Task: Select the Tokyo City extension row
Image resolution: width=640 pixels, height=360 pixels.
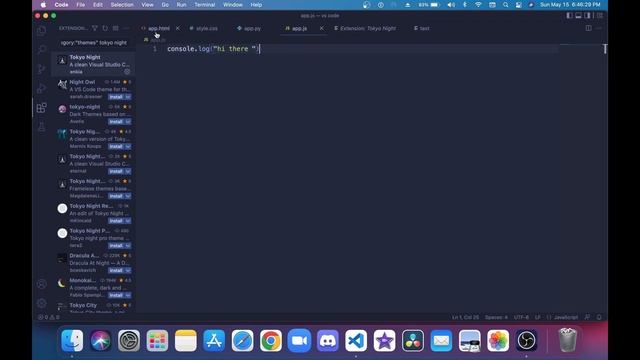Action: [93, 307]
